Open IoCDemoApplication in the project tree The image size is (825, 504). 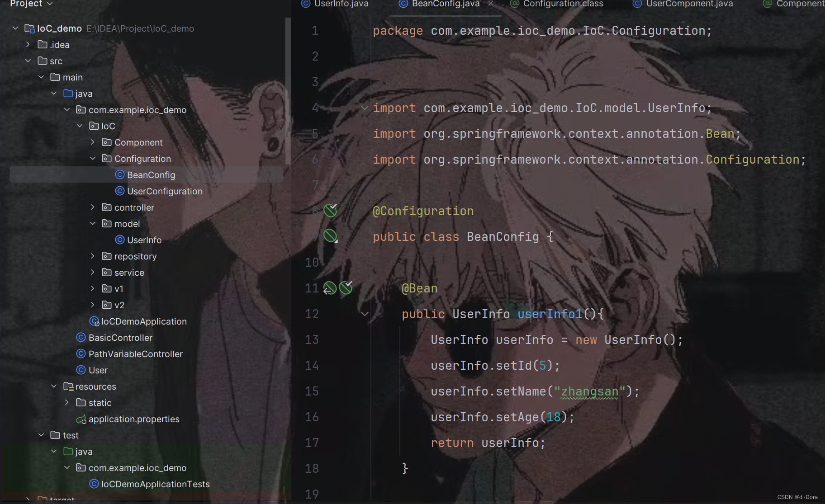pos(144,321)
